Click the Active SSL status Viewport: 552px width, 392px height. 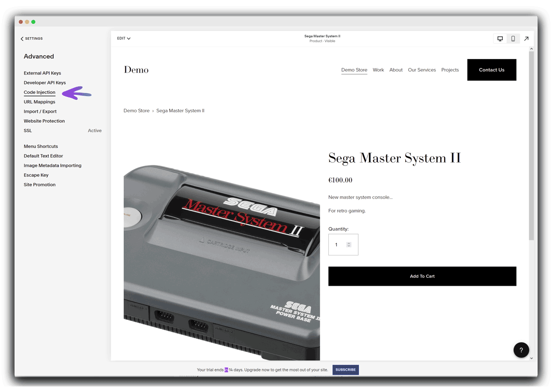coord(94,131)
